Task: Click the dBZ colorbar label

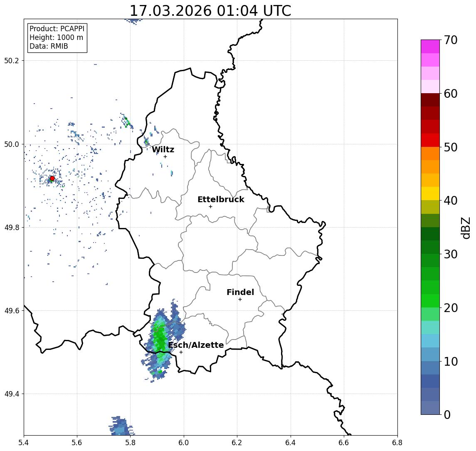Action: coord(466,228)
